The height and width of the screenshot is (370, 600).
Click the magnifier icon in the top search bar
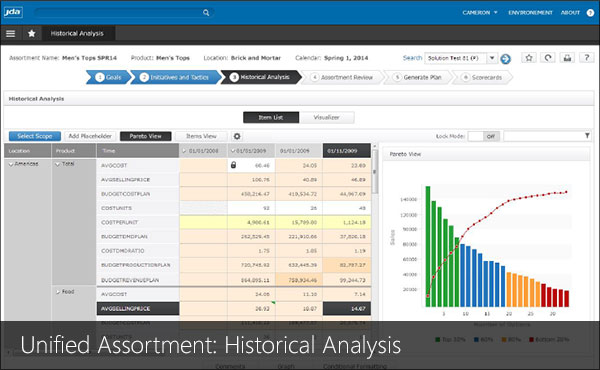coord(206,13)
